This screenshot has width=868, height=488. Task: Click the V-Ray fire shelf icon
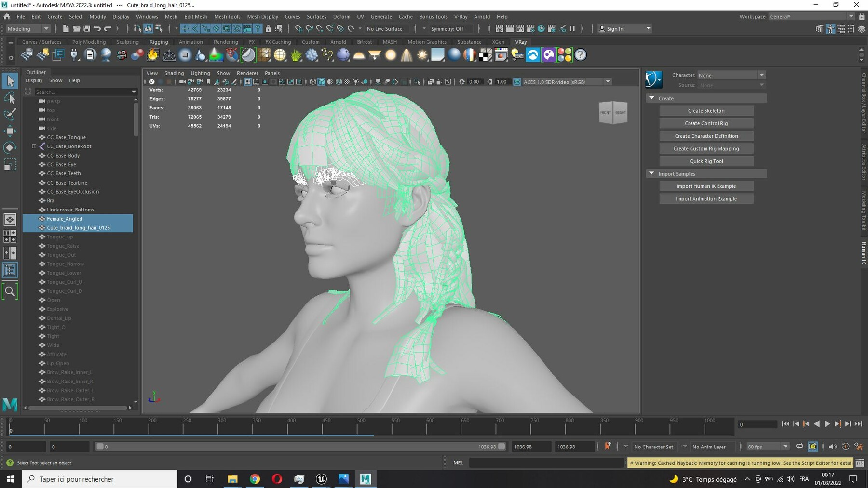tap(153, 55)
